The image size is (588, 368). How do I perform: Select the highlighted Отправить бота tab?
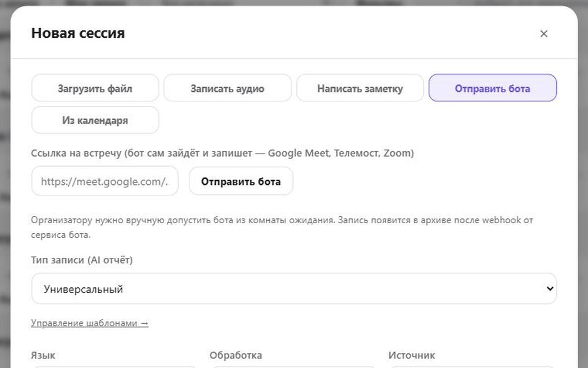click(492, 88)
